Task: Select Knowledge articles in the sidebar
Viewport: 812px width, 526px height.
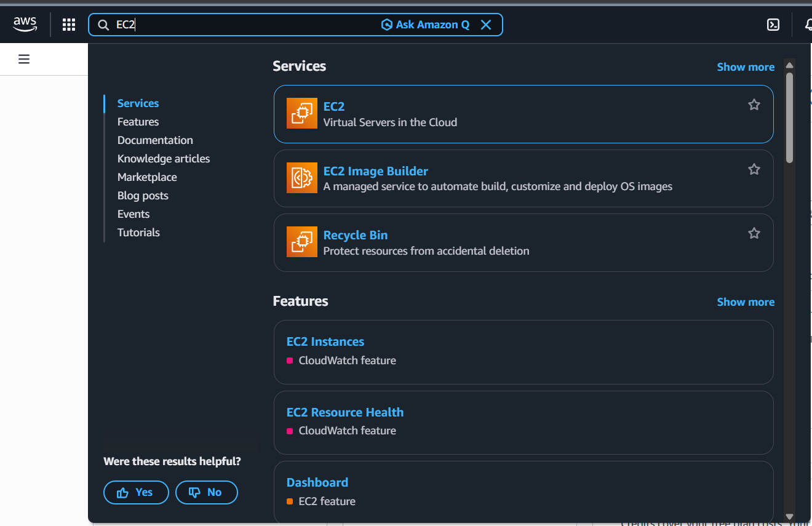Action: pyautogui.click(x=164, y=159)
